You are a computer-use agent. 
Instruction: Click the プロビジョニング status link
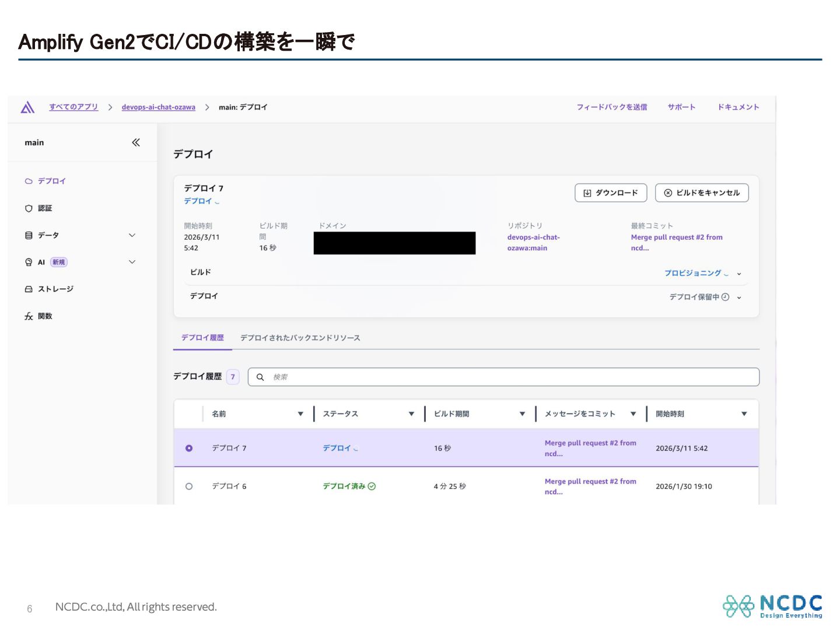(x=693, y=273)
